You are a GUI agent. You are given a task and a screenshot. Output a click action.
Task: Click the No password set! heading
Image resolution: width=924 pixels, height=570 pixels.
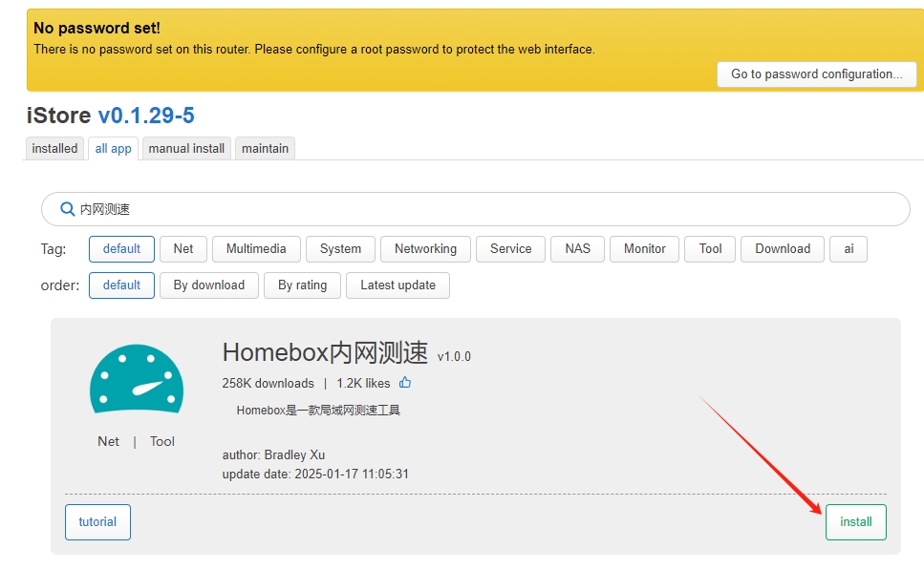[97, 28]
